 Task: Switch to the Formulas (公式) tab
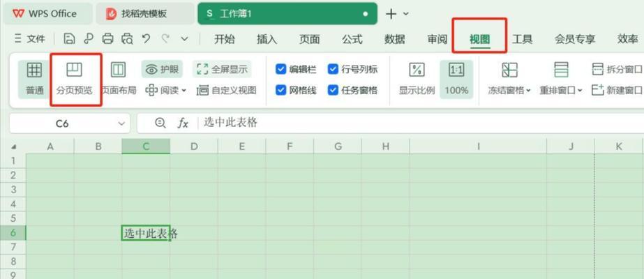click(352, 39)
